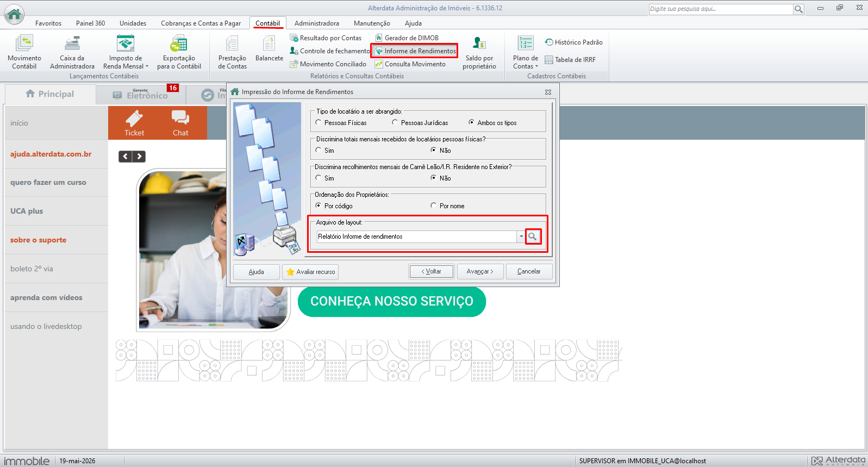Open Tabela de IRRF

570,60
